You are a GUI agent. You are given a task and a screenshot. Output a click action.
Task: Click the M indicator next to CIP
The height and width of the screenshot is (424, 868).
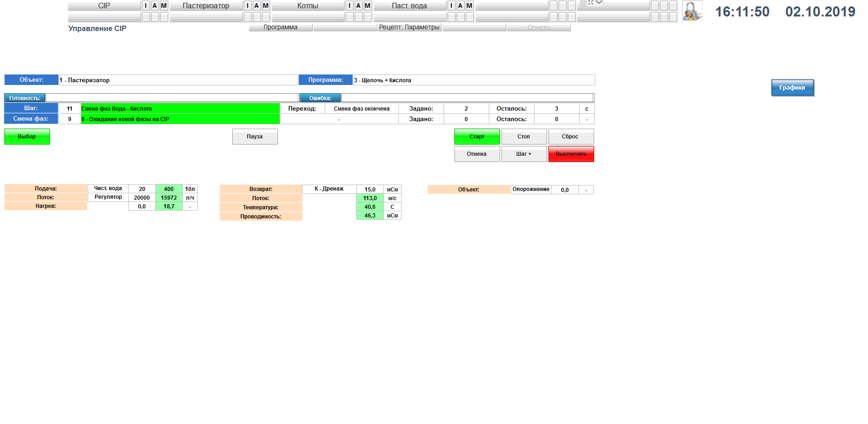tap(164, 6)
